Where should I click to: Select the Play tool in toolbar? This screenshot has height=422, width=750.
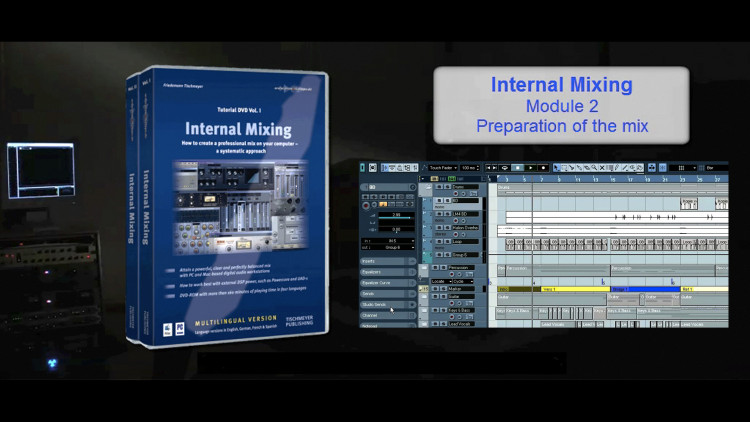tap(632, 167)
